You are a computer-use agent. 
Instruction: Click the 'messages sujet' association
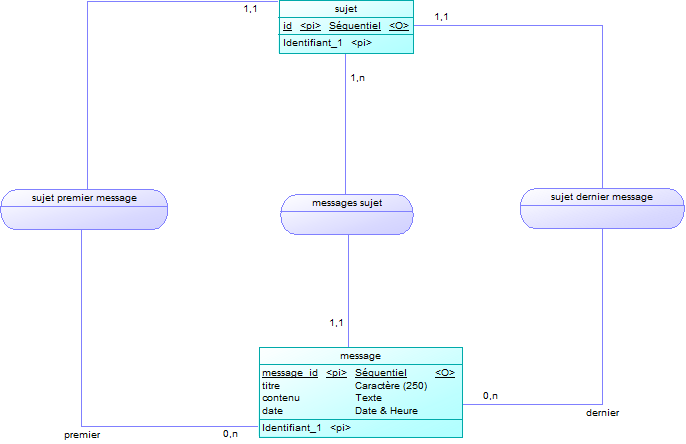click(x=347, y=203)
